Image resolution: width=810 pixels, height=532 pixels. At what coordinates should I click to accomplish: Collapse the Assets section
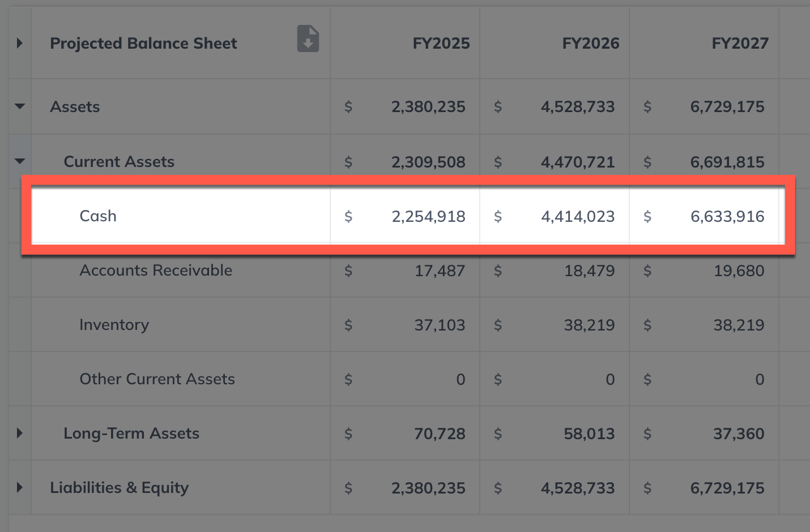20,106
